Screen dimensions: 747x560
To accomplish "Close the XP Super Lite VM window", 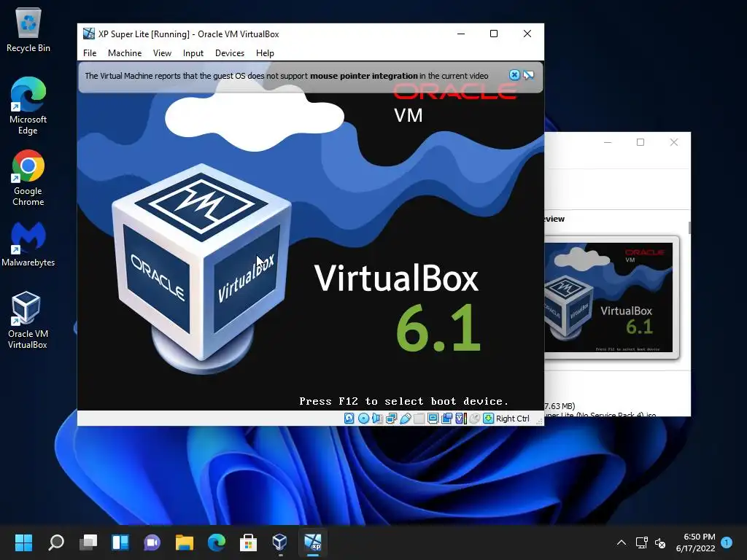I will pos(527,34).
